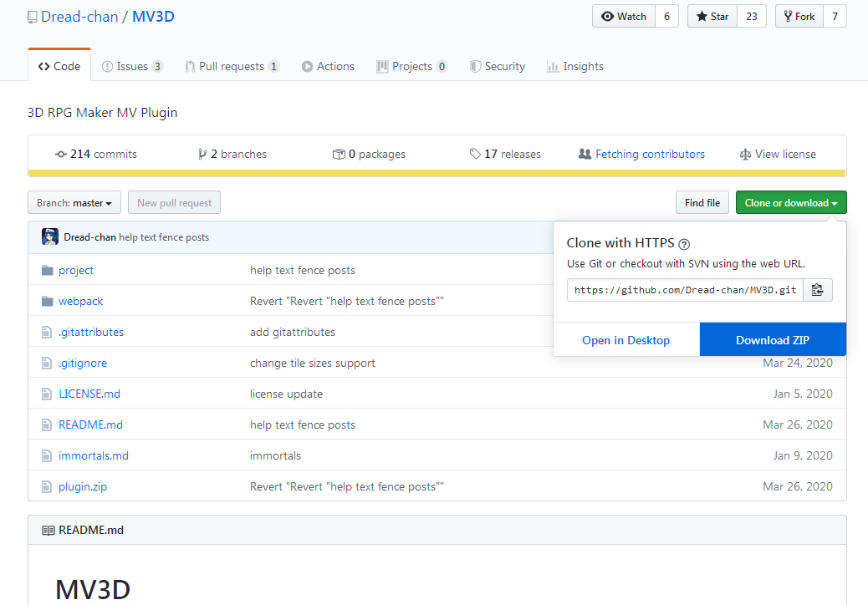Screen dimensions: 868x605
Task: Click the forks count 7
Action: pyautogui.click(x=835, y=16)
